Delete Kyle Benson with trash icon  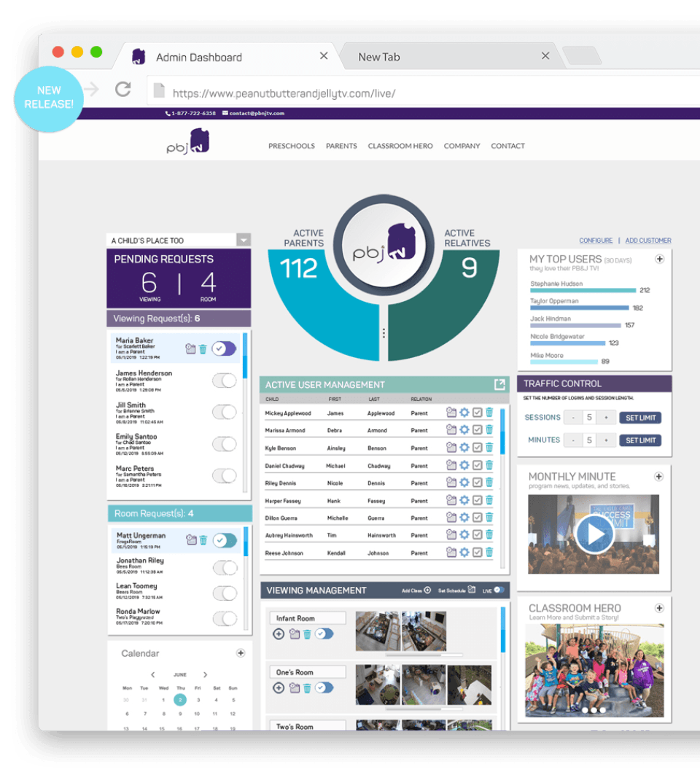(489, 447)
